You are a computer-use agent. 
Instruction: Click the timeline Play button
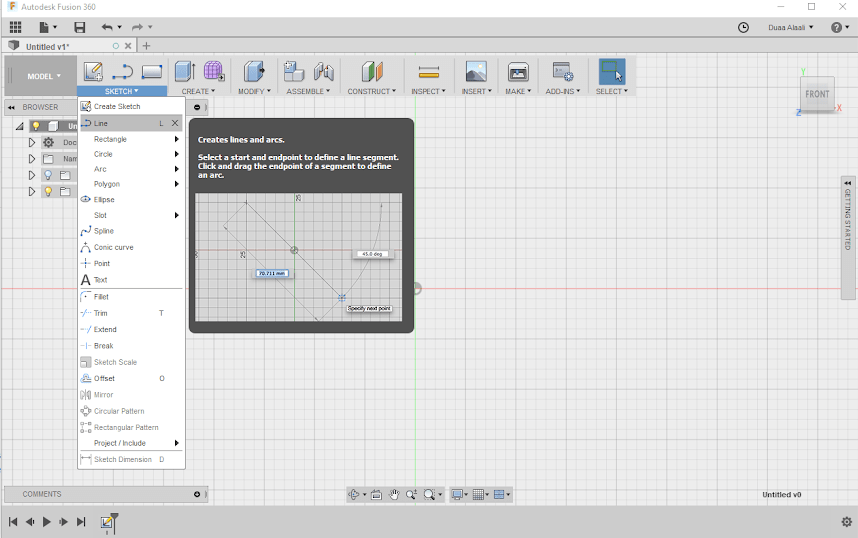point(47,522)
